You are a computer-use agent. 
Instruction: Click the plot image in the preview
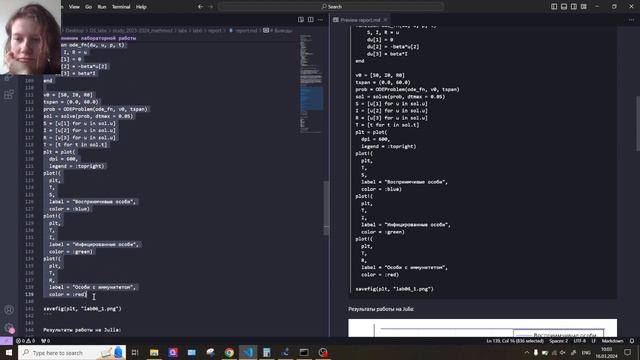point(482,328)
